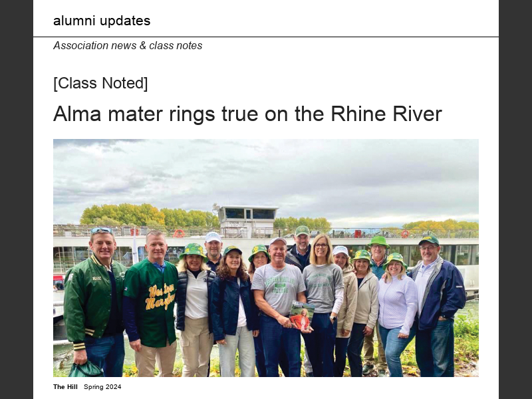532x399 pixels.
Task: Click the "Spring 2024" footer text
Action: 102,387
